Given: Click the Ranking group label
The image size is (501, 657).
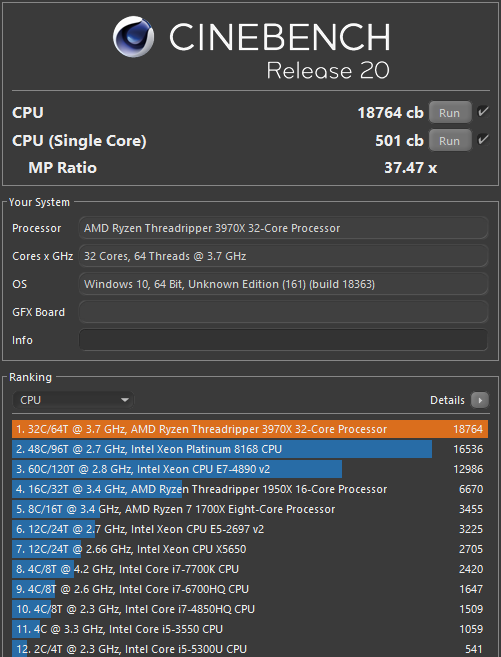Looking at the screenshot, I should click(x=30, y=377).
